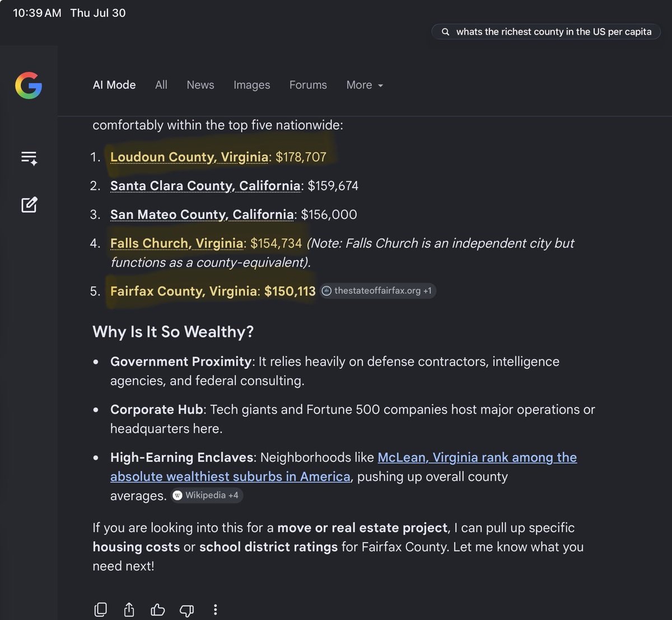Click the 10:39 AM clock in status bar
This screenshot has width=672, height=620.
37,13
